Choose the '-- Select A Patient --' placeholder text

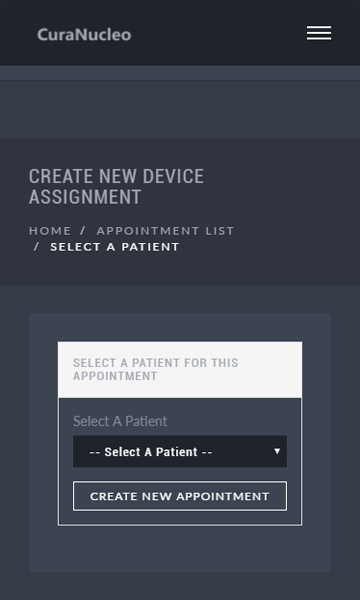pos(151,452)
